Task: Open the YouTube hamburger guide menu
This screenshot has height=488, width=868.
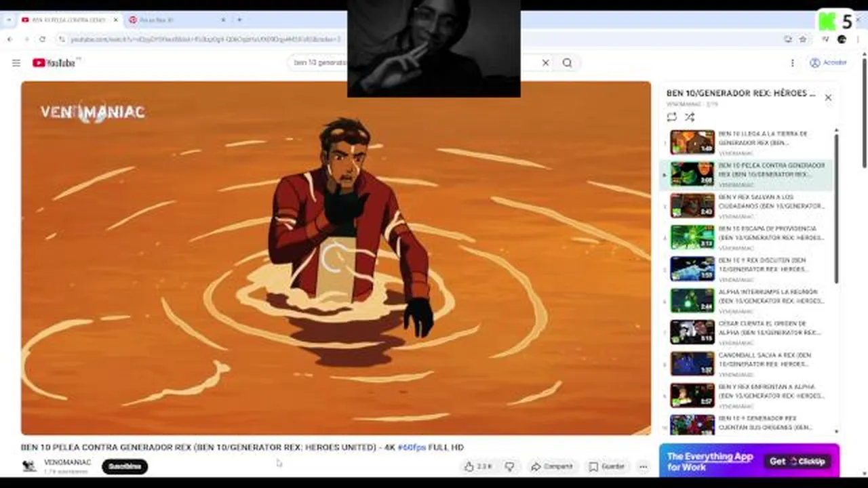Action: (16, 63)
